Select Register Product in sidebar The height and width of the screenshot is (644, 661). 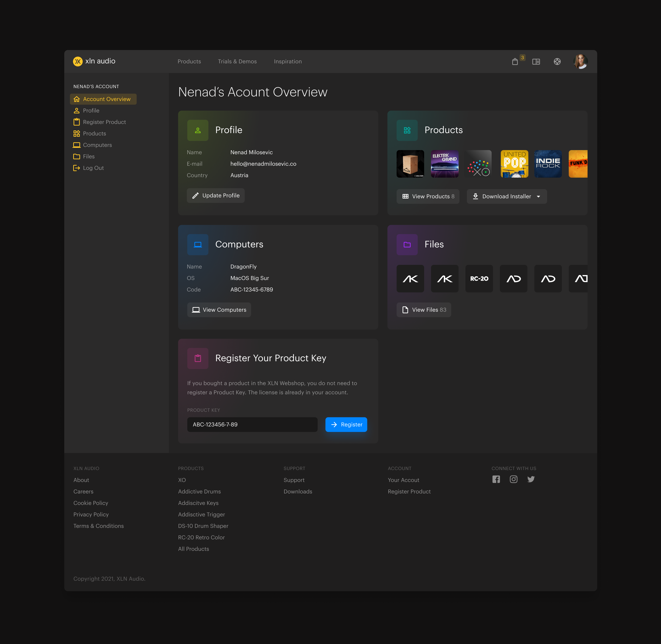click(x=104, y=122)
